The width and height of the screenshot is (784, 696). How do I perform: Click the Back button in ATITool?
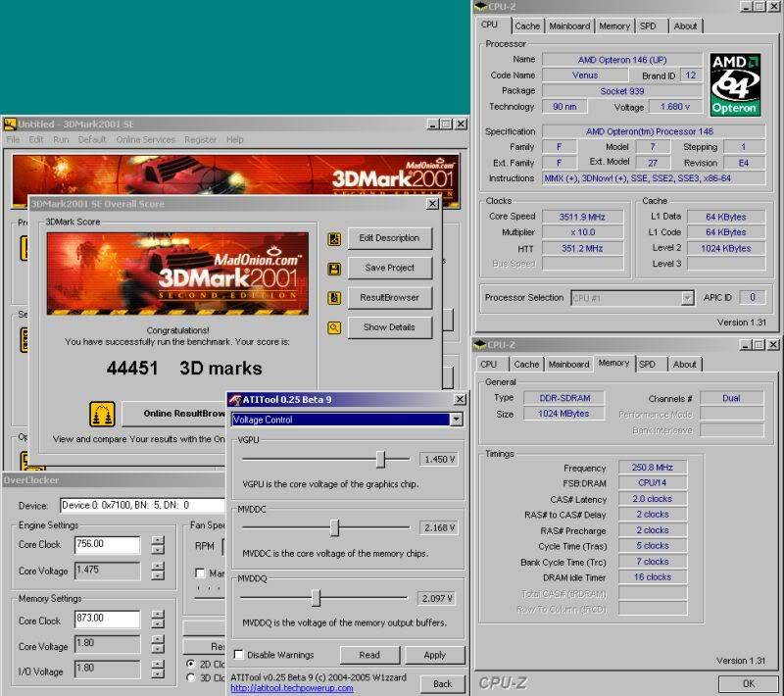(x=442, y=683)
